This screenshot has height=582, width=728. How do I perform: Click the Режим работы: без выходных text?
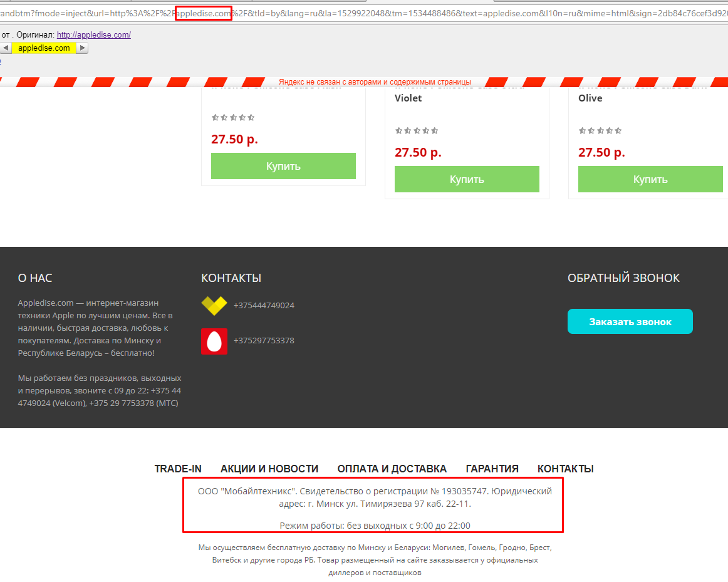[x=375, y=526]
